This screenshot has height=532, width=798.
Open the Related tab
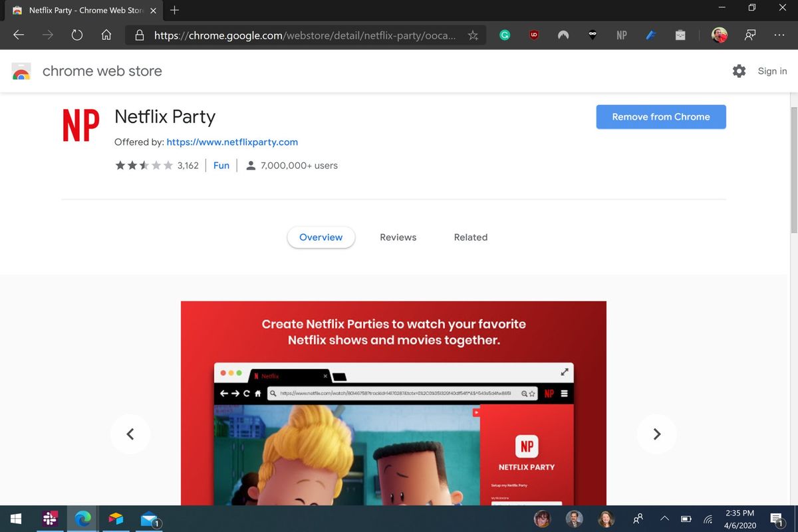[470, 237]
